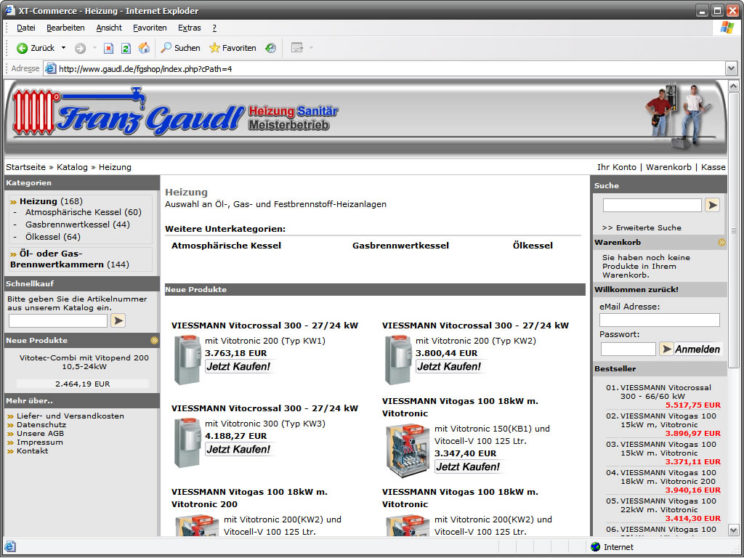The image size is (744, 558).
Task: Open the Ölkessel subcategory in main content
Action: click(532, 246)
